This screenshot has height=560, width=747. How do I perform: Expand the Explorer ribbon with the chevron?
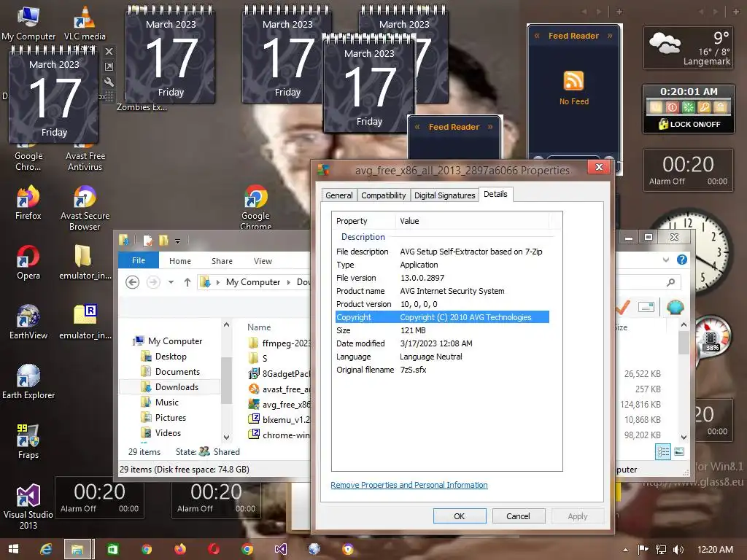tap(665, 260)
